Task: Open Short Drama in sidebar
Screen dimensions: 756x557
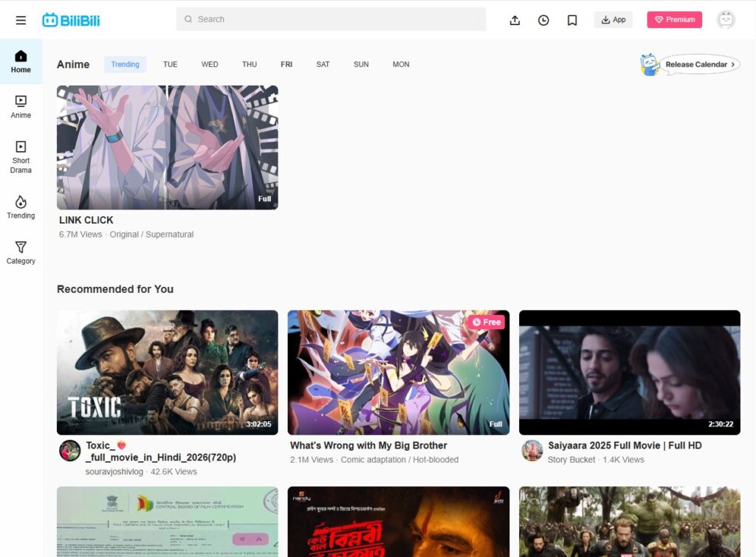Action: pos(21,157)
